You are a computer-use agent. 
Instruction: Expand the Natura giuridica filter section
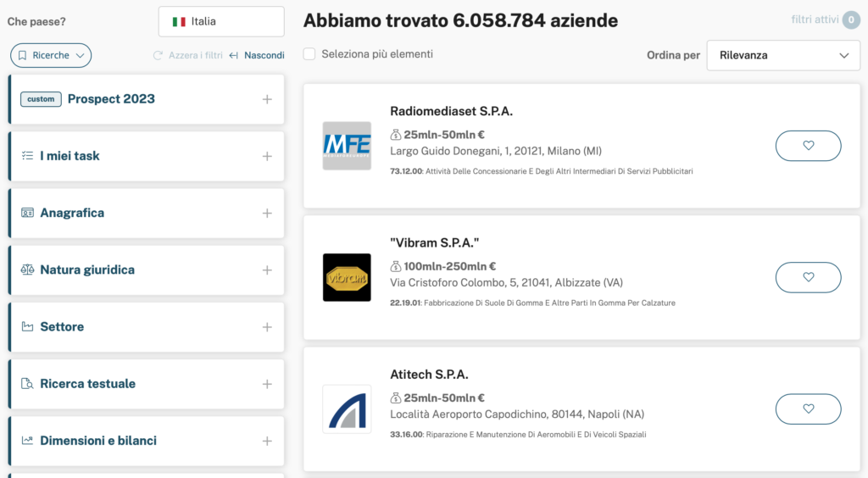pyautogui.click(x=147, y=270)
